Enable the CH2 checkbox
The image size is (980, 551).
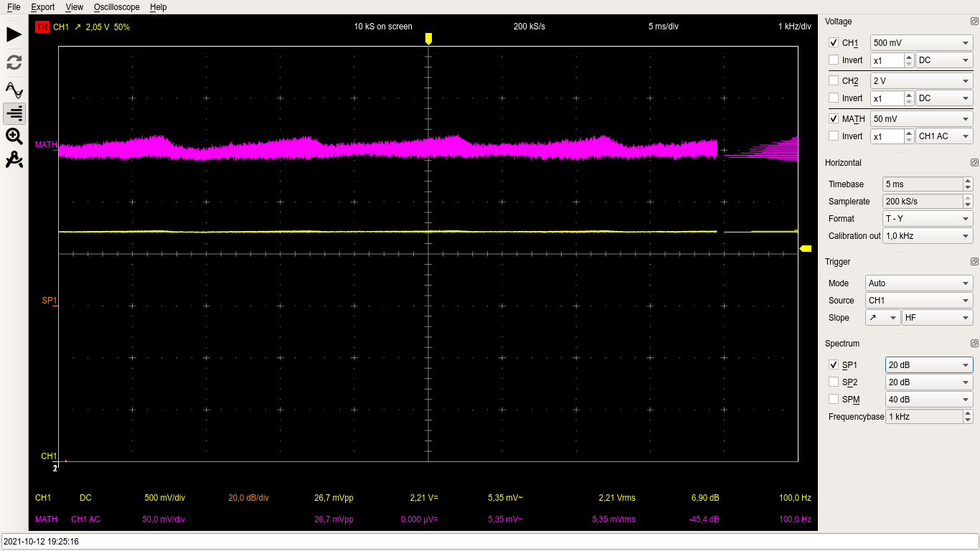pos(833,81)
